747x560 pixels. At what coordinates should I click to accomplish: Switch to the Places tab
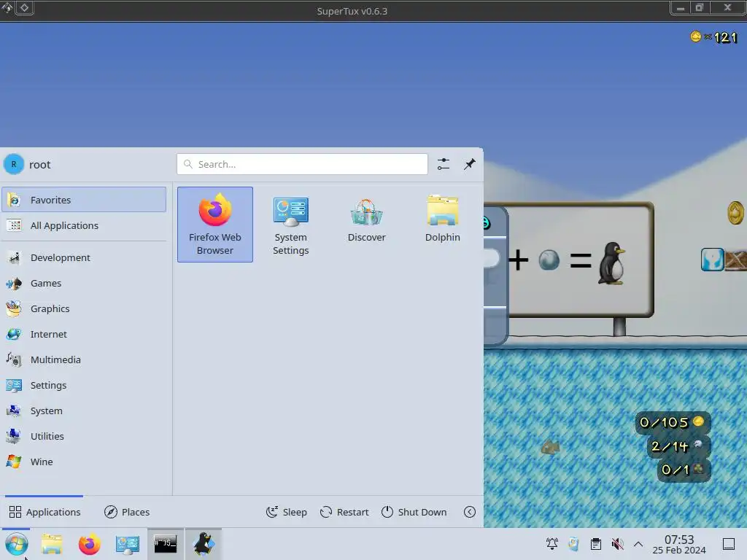[127, 512]
